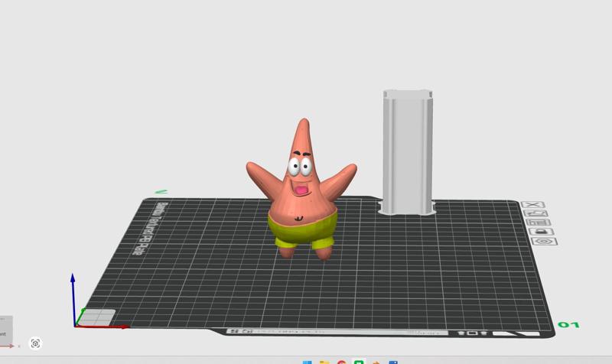Click the view-fit cube icon at bottom left
The width and height of the screenshot is (612, 364).
point(35,343)
